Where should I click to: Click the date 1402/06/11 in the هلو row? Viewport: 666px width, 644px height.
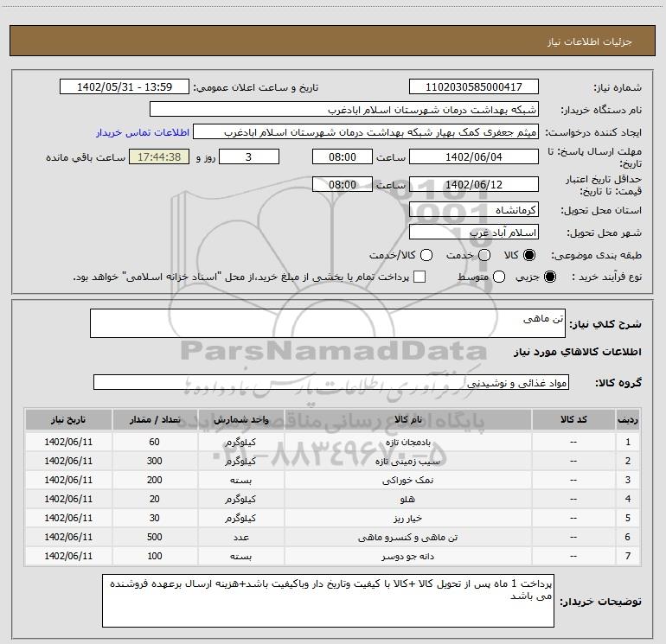coord(68,500)
